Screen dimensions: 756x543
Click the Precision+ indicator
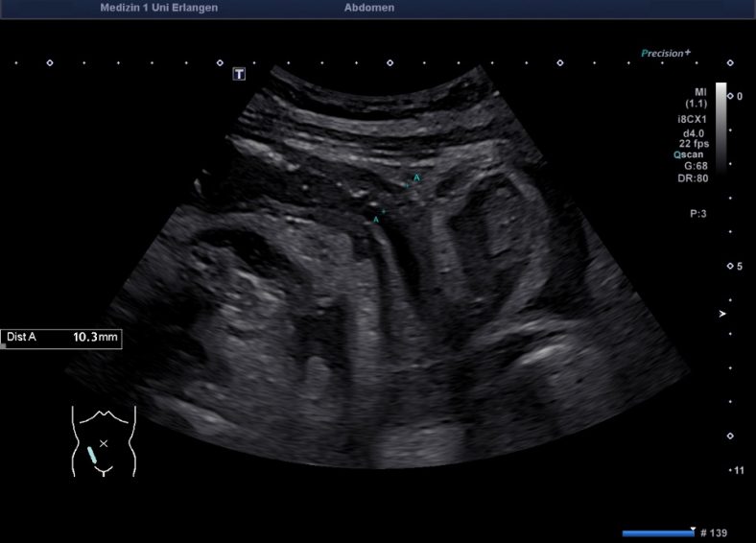(x=666, y=54)
